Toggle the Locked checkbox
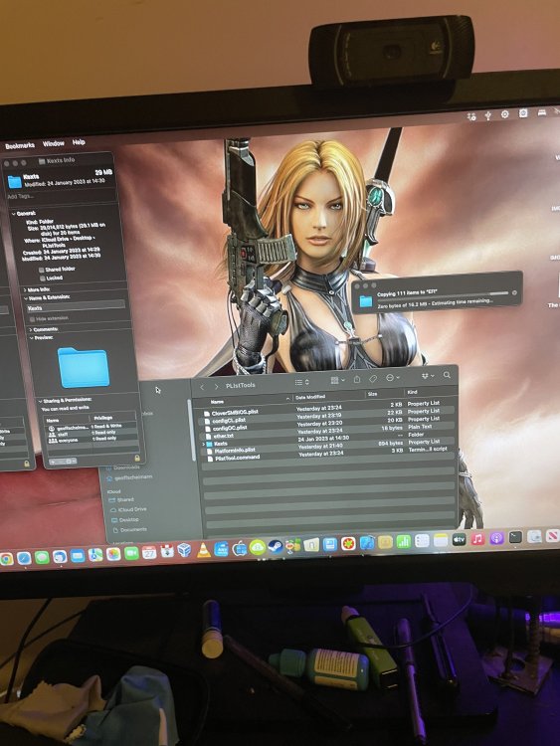This screenshot has width=560, height=746. [43, 279]
